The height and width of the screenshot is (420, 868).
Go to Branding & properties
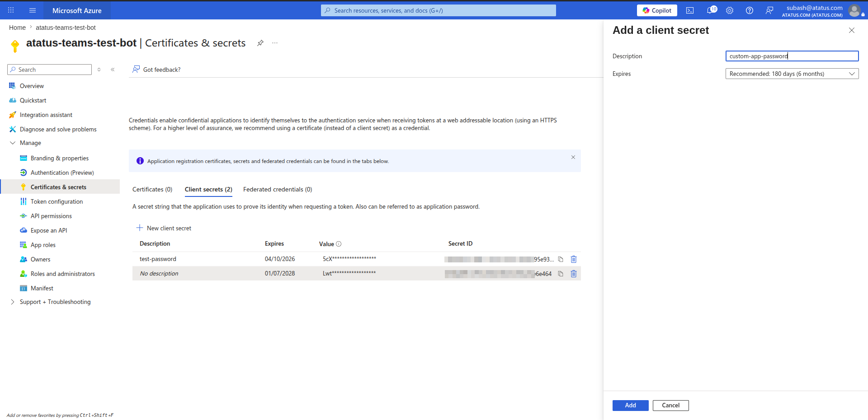coord(60,158)
